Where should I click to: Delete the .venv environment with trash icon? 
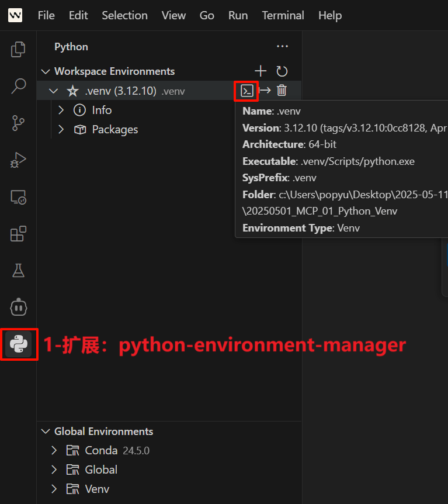(x=282, y=90)
